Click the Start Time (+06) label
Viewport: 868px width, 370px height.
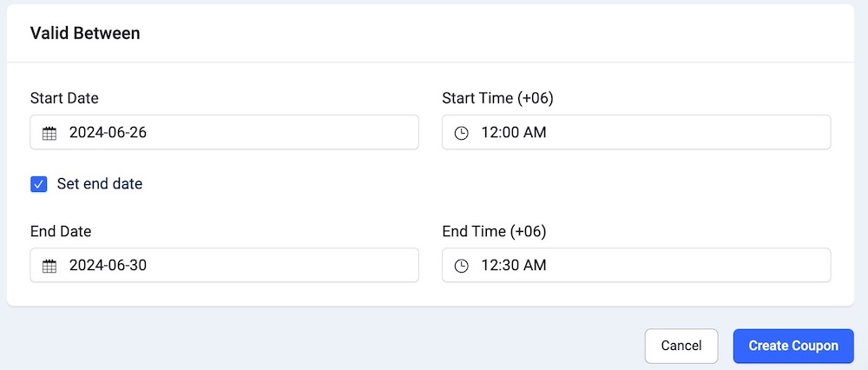[x=497, y=98]
